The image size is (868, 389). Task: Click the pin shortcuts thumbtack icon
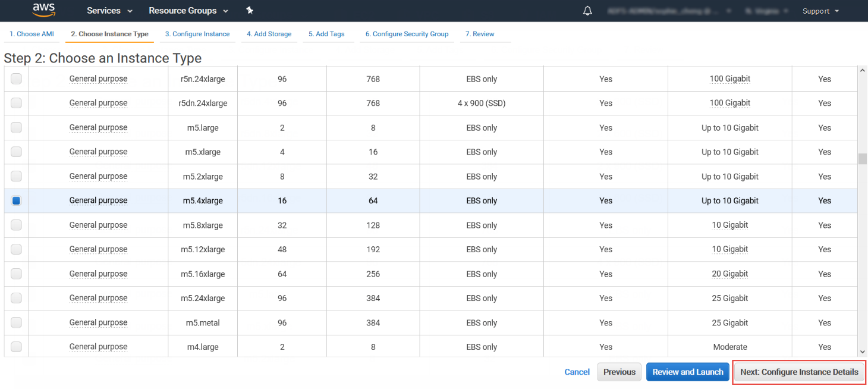click(250, 10)
